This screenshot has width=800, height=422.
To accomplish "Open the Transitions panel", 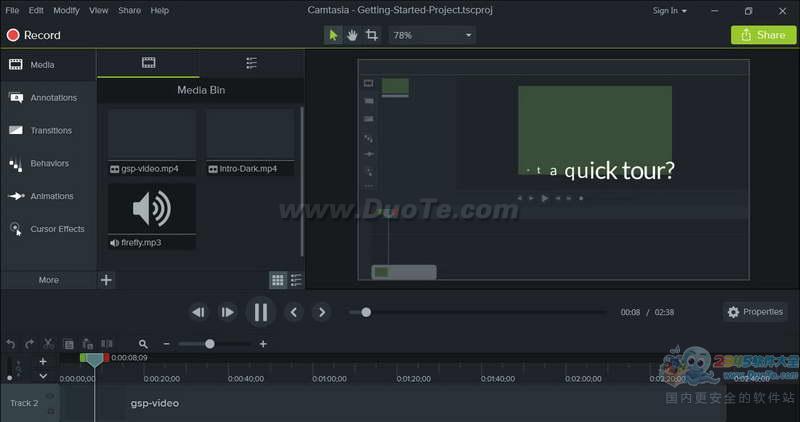I will click(48, 131).
